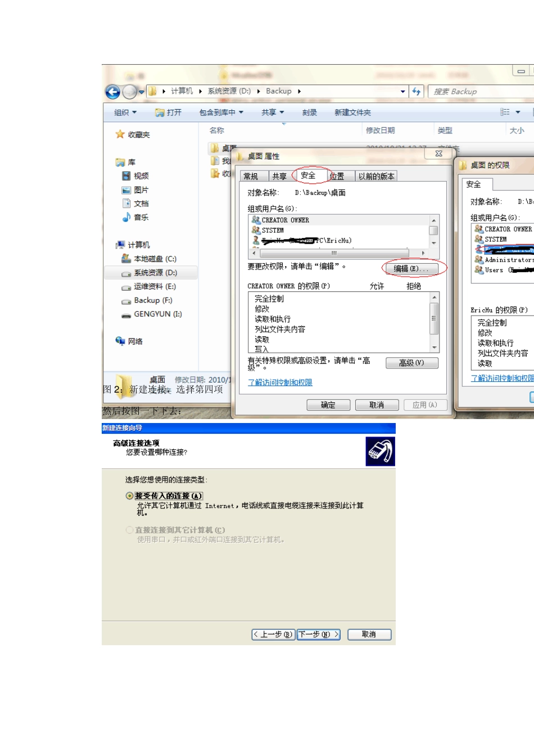
Task: Select the EricHu user in properties list
Action: pyautogui.click(x=302, y=240)
